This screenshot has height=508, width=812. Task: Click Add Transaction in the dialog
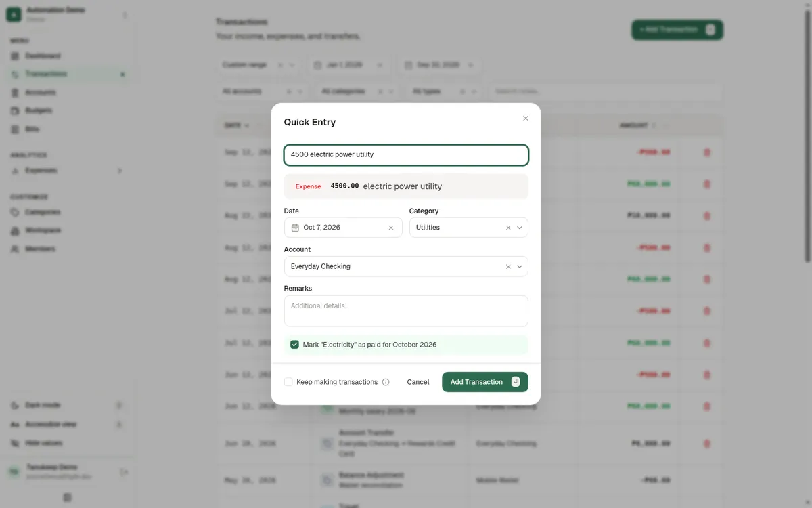(485, 382)
